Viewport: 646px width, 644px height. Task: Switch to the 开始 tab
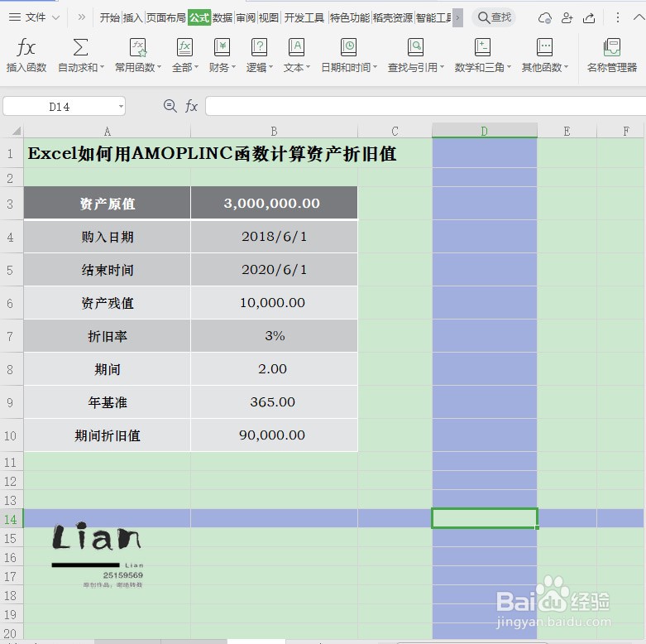pos(109,17)
